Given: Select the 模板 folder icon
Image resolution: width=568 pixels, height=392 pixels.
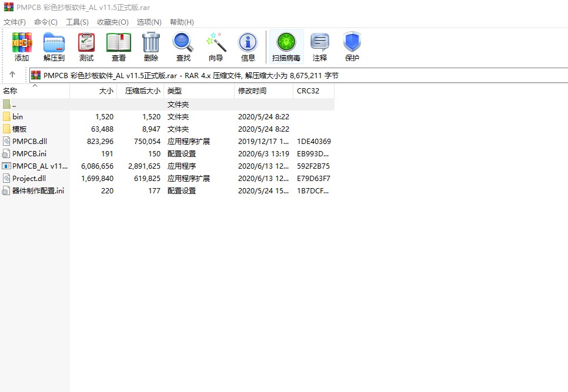Looking at the screenshot, I should point(6,129).
